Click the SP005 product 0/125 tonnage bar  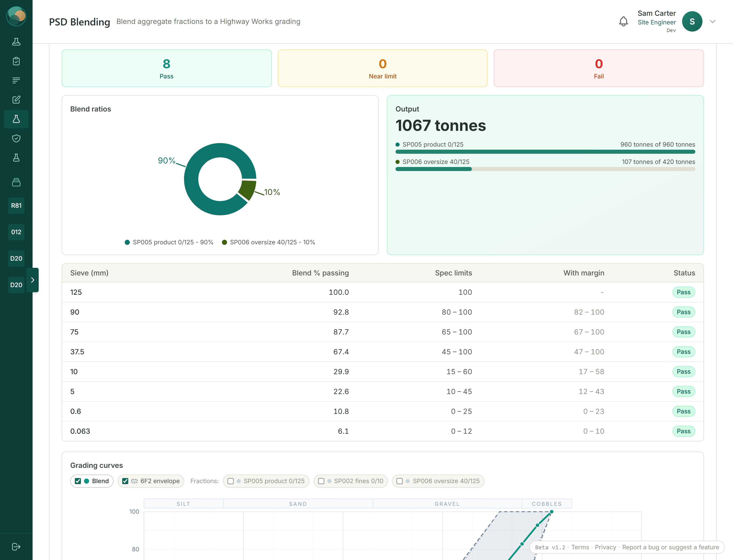[x=545, y=152]
